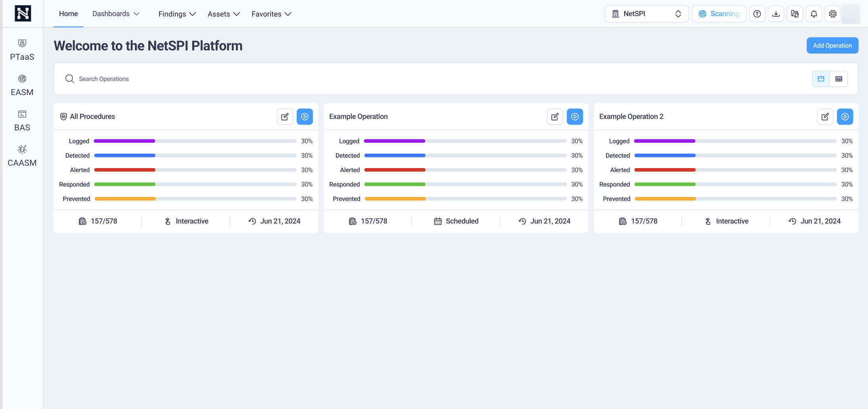The image size is (868, 409).
Task: Click the download icon in top bar
Action: click(776, 14)
